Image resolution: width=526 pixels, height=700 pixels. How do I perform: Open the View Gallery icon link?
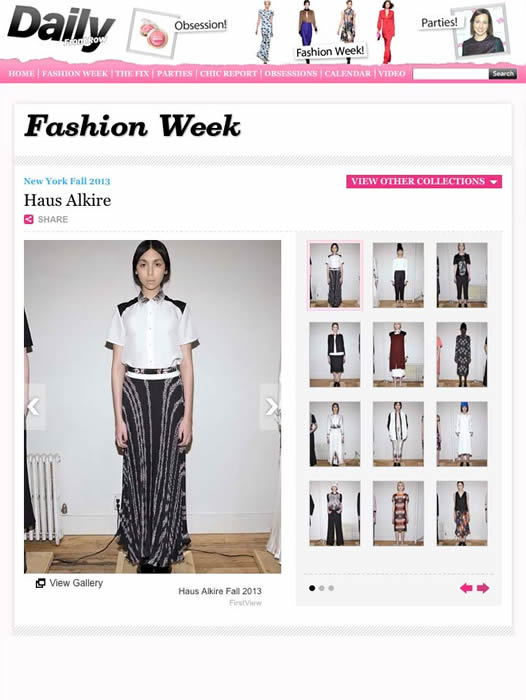[40, 583]
